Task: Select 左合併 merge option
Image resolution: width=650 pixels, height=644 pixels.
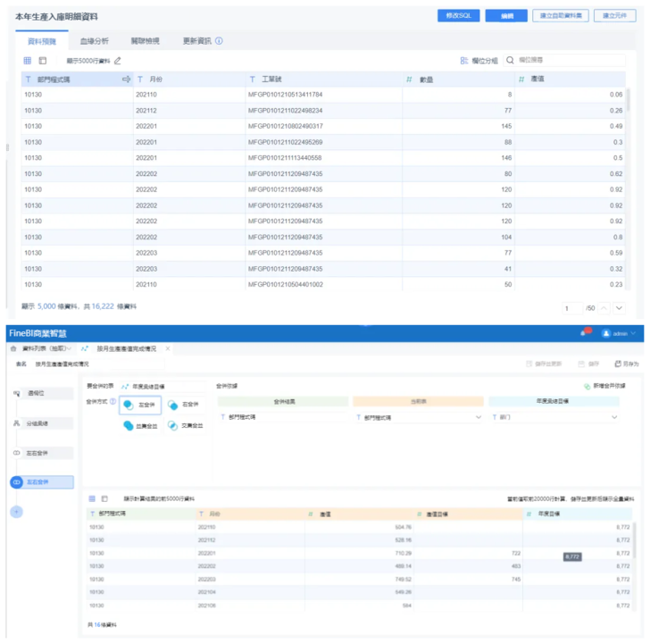Action: click(140, 405)
